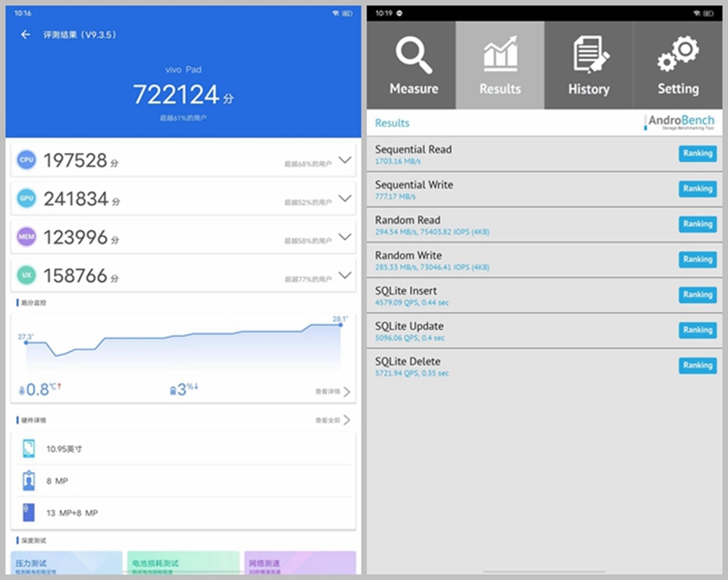The height and width of the screenshot is (580, 728).
Task: Tap the Random Read result label
Action: pyautogui.click(x=407, y=220)
